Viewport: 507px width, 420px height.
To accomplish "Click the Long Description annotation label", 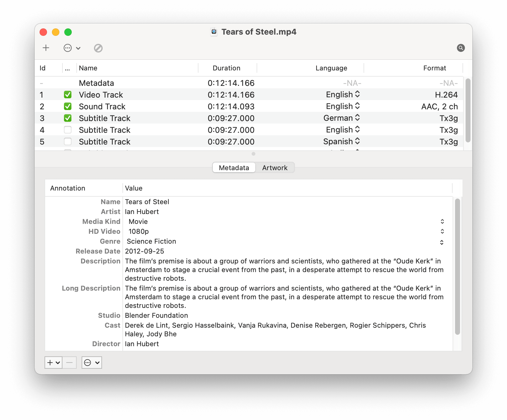I will (91, 288).
